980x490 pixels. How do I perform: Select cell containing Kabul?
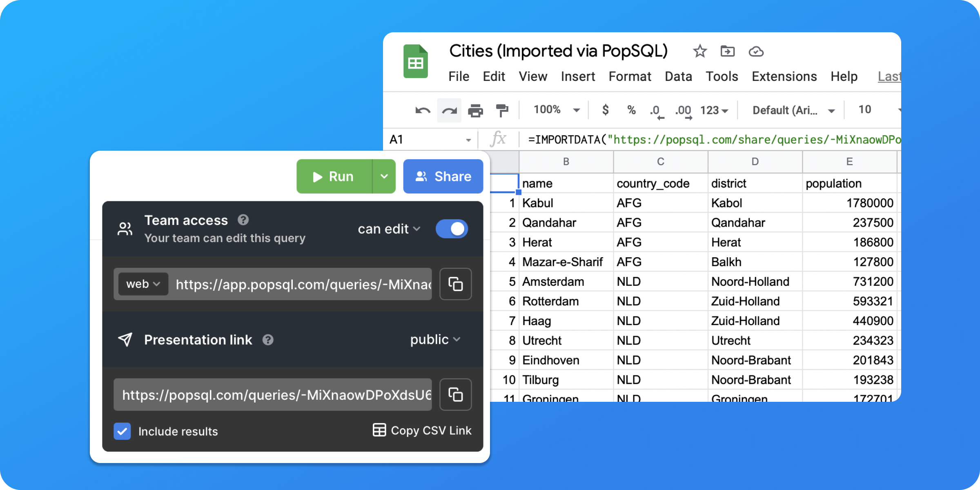(566, 203)
